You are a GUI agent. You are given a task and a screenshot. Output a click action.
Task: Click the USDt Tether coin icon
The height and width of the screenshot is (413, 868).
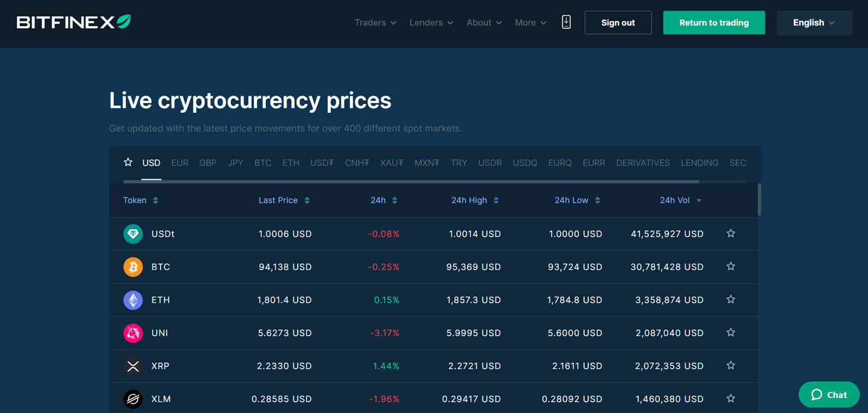133,234
